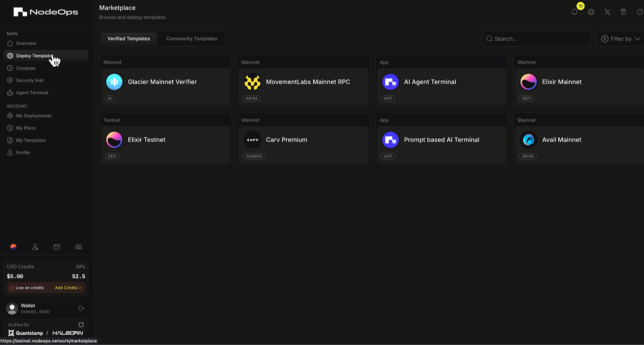The image size is (644, 345).
Task: Open the AI Agent Terminal template card
Action: (441, 81)
